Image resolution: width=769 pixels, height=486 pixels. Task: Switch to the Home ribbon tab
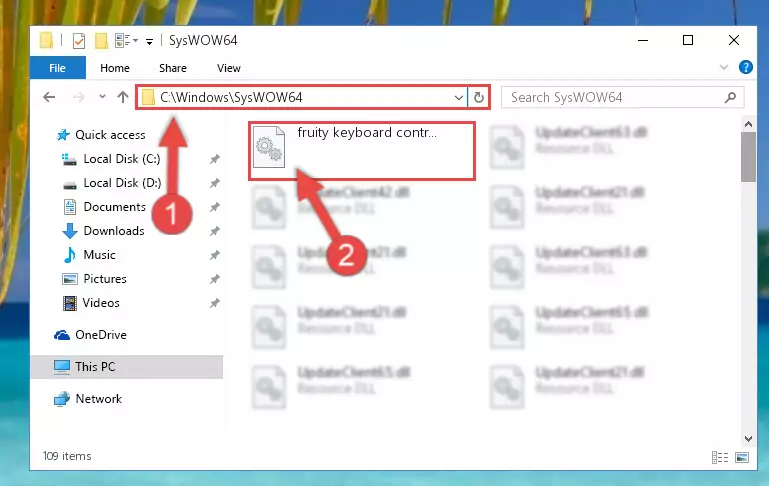[115, 68]
